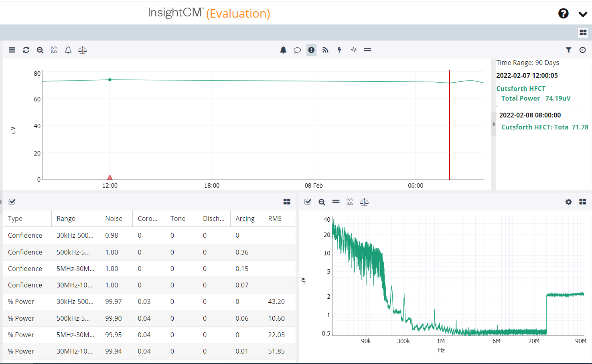Open spectrum chart gear settings
The image size is (592, 364).
coord(568,202)
